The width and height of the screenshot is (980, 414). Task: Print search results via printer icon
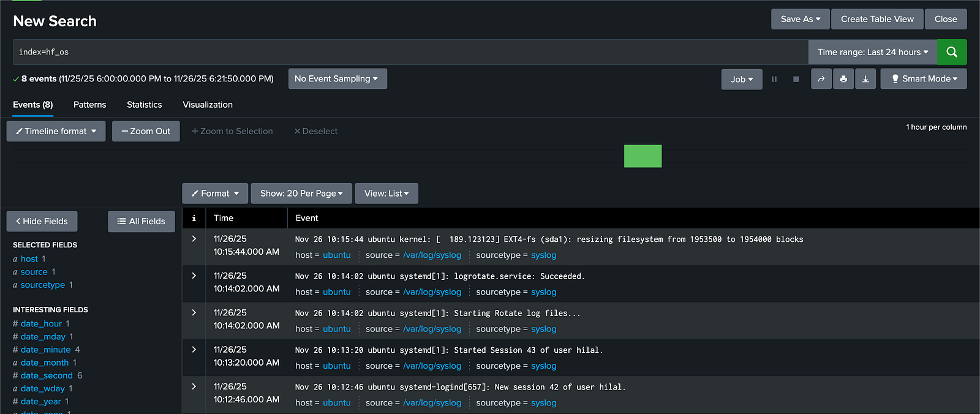click(843, 79)
